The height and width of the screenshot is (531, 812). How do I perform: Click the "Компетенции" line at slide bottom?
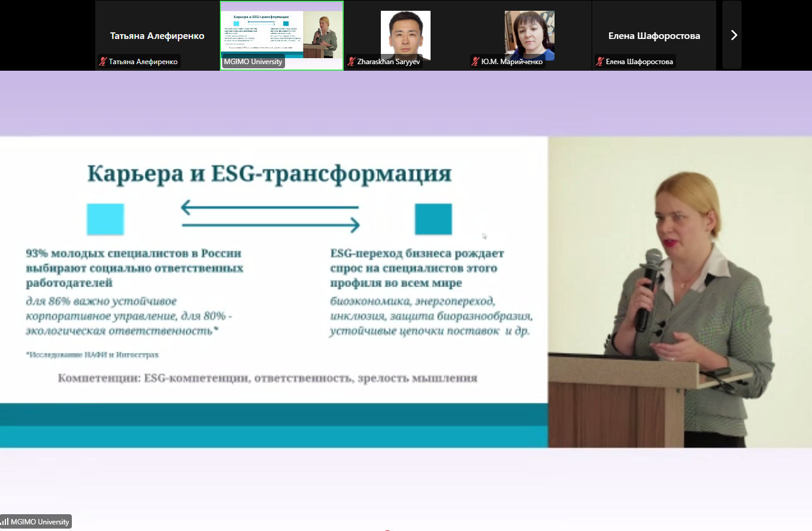(268, 378)
